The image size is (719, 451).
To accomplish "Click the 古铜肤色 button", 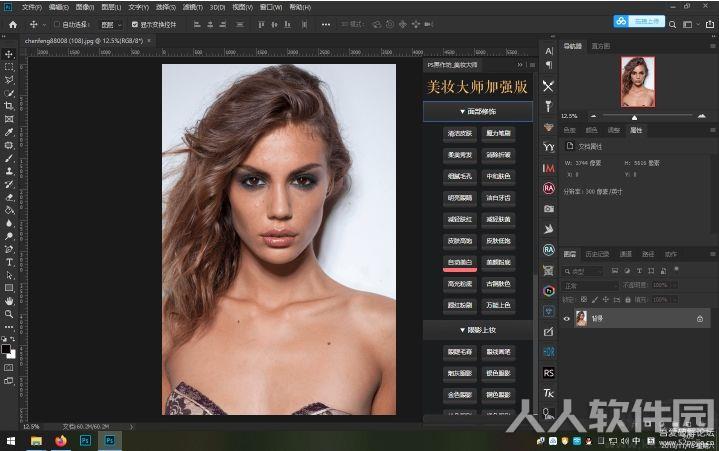I will pyautogui.click(x=498, y=284).
